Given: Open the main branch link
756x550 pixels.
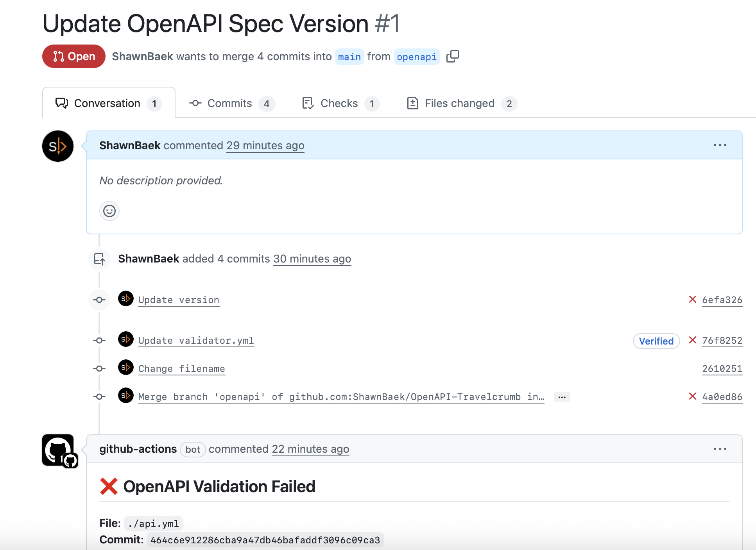Looking at the screenshot, I should (349, 57).
